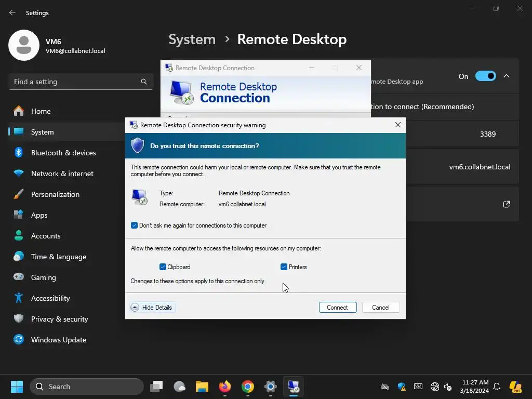Launch Firefox from taskbar
This screenshot has height=399, width=532.
pos(225,387)
